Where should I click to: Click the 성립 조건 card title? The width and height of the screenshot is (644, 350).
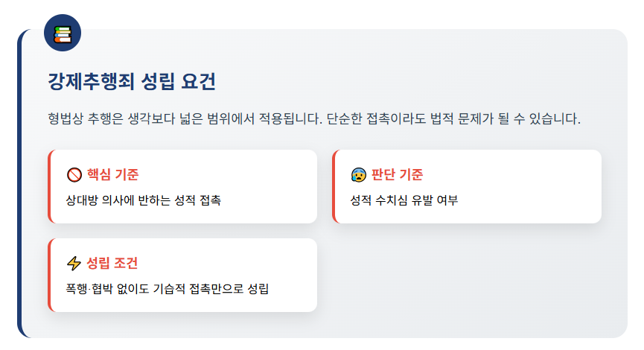(112, 264)
